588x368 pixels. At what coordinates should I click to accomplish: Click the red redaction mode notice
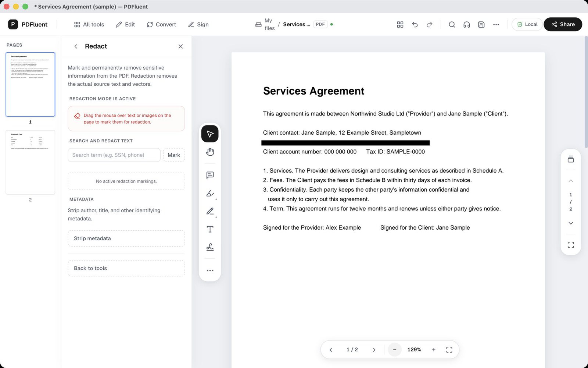pyautogui.click(x=126, y=118)
